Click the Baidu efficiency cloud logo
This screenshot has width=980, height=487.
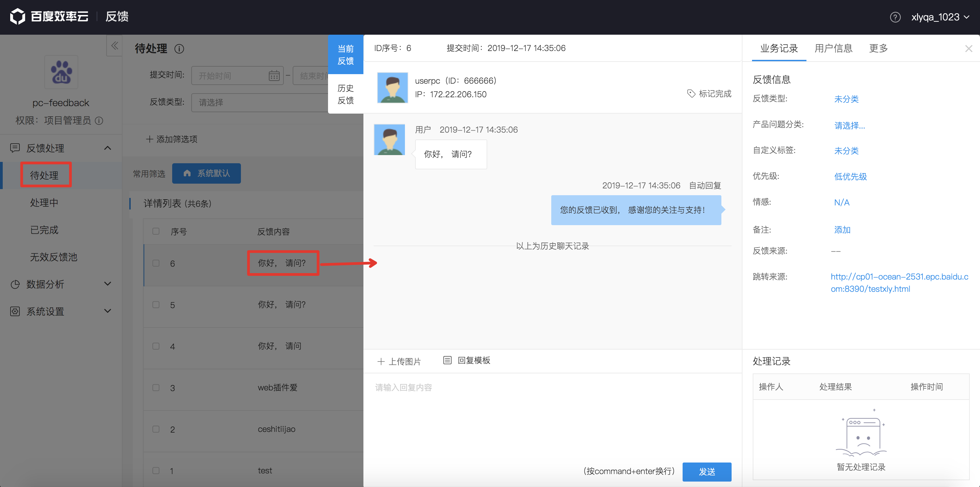[49, 16]
